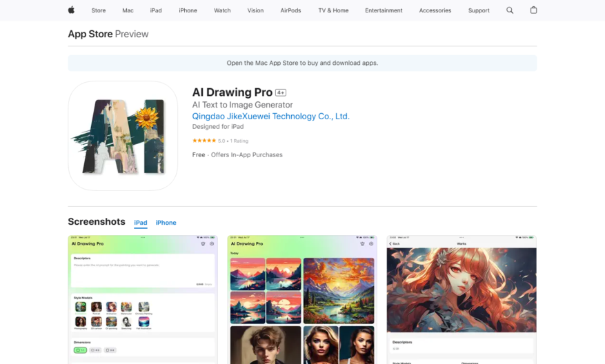Click the Offers In-App Purchases text
Screen dimensions: 605x364
tap(247, 154)
